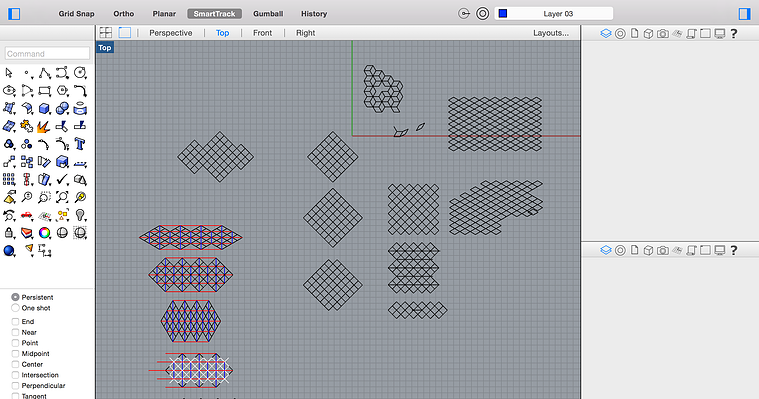The width and height of the screenshot is (759, 399).
Task: Select the Arc drawing tool
Action: (x=27, y=91)
